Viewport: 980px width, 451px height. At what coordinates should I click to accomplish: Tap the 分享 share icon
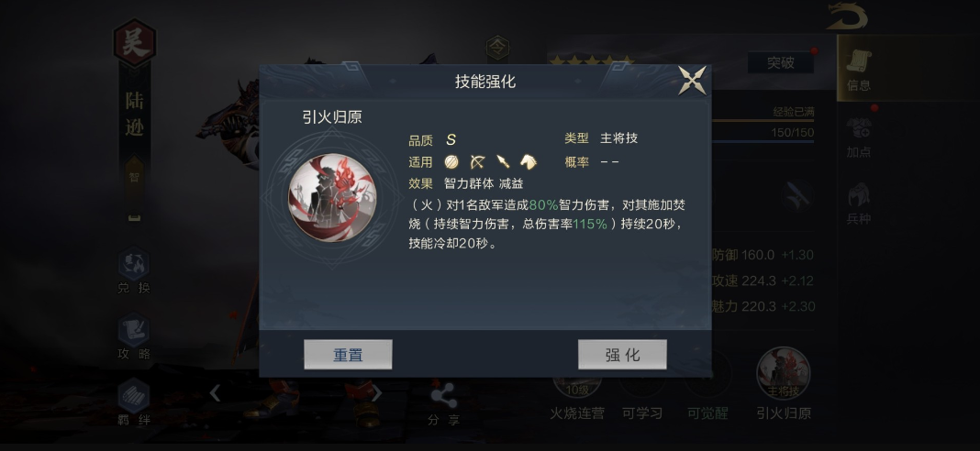coord(444,405)
